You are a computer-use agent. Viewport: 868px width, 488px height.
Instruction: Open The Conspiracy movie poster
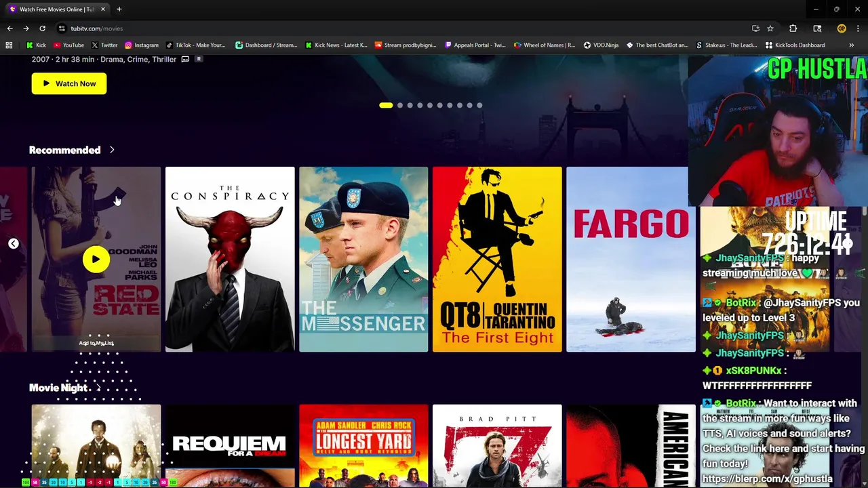coord(230,260)
